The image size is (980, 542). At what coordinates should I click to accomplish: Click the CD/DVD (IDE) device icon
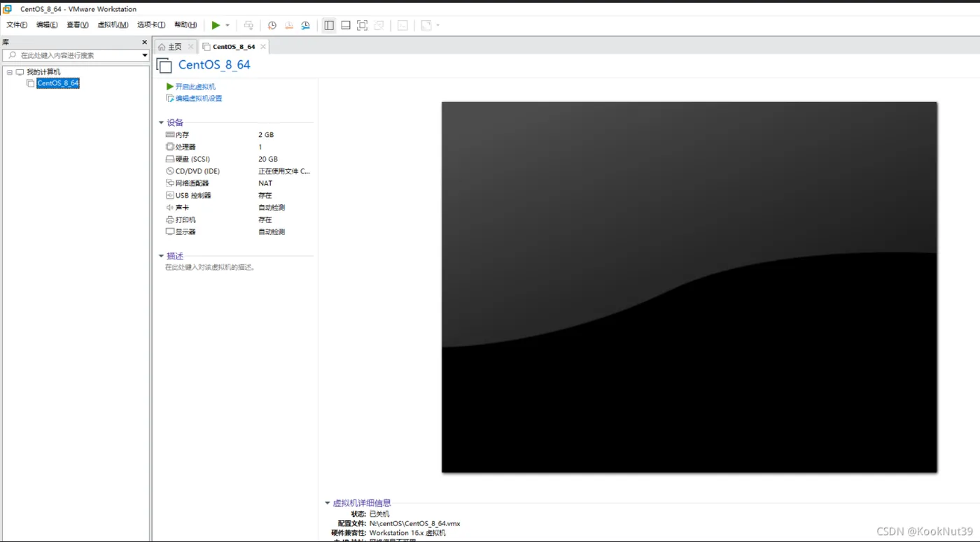[x=170, y=171]
